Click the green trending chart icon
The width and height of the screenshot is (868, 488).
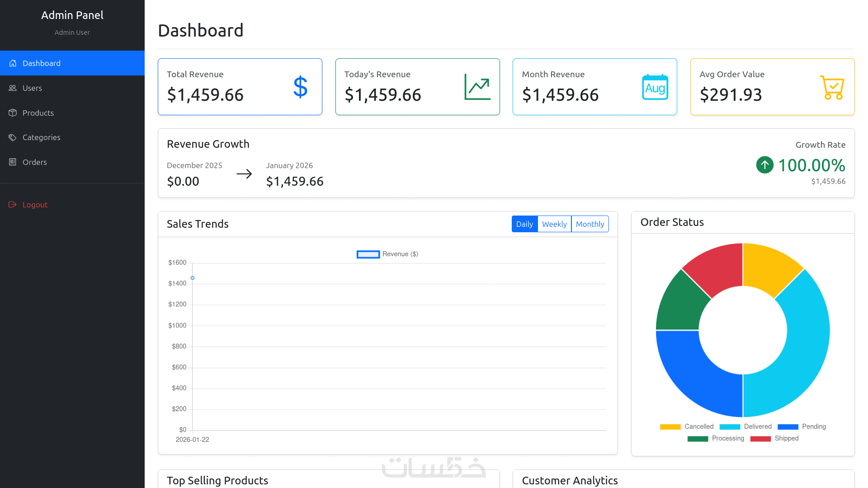pyautogui.click(x=477, y=87)
